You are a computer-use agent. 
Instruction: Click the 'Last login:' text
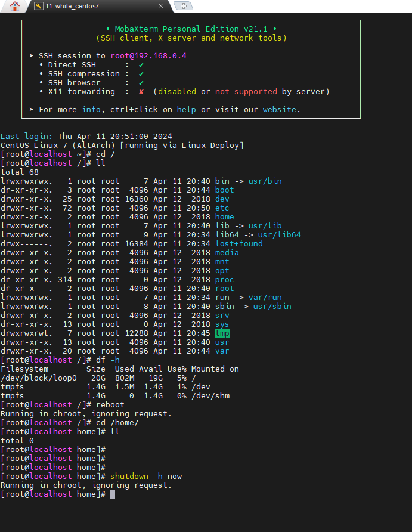pyautogui.click(x=27, y=137)
